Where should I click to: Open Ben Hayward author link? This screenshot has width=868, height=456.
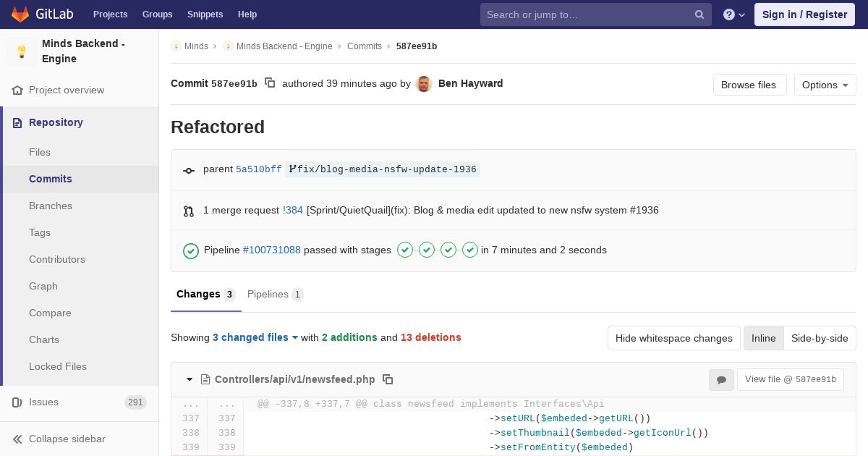470,84
